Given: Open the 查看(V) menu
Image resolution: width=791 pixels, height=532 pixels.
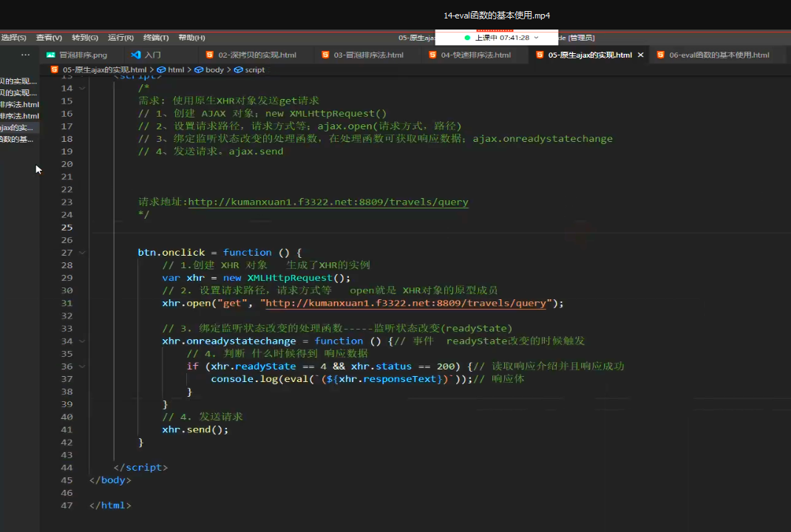Looking at the screenshot, I should [x=49, y=38].
